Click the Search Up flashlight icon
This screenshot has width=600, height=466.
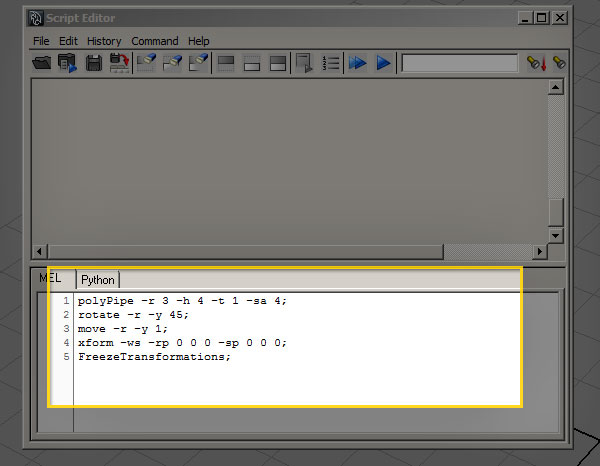559,63
